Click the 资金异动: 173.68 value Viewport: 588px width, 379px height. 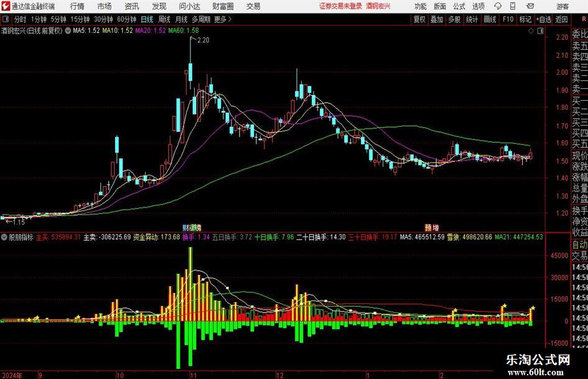(156, 237)
